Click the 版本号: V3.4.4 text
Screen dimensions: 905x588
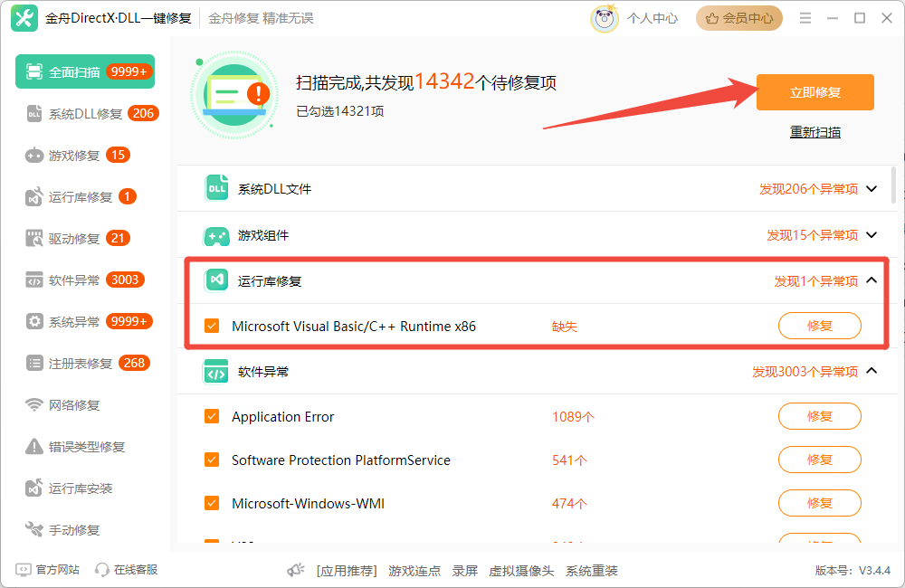tap(853, 571)
